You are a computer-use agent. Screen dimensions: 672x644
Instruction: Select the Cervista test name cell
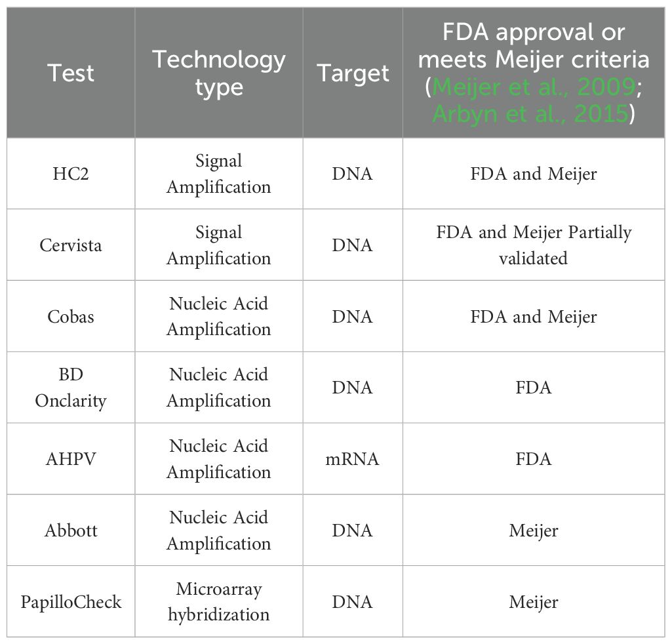71,245
